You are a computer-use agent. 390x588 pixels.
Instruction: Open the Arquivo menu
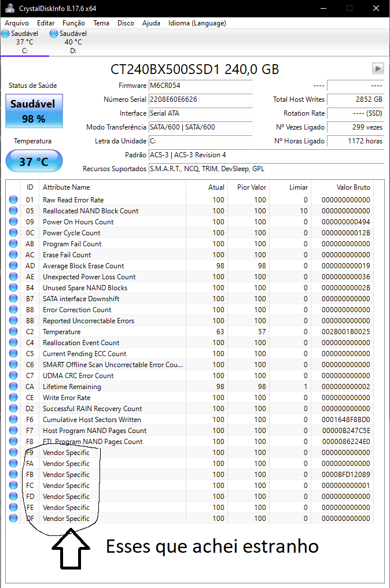(17, 23)
